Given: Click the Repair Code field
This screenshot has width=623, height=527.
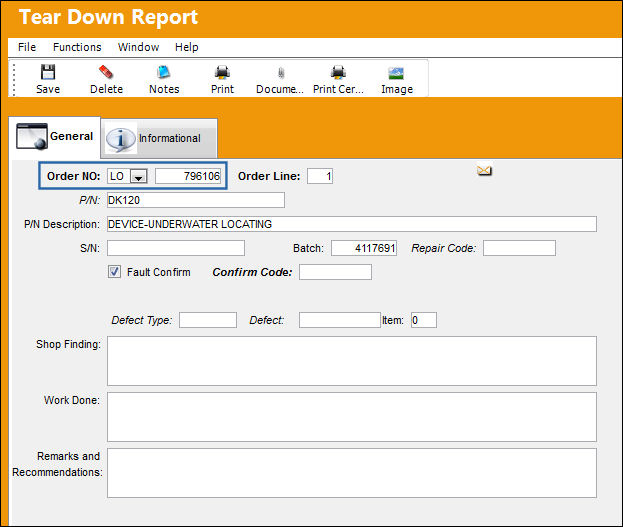Looking at the screenshot, I should (x=519, y=248).
